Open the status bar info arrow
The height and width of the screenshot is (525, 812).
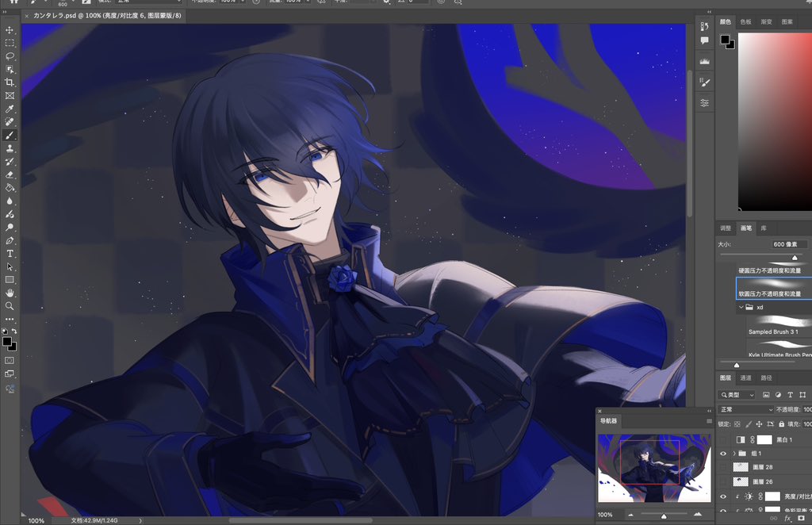(x=140, y=520)
